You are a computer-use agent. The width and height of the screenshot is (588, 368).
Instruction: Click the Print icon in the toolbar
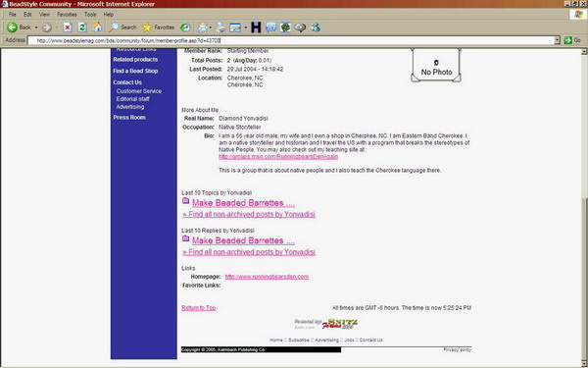220,27
